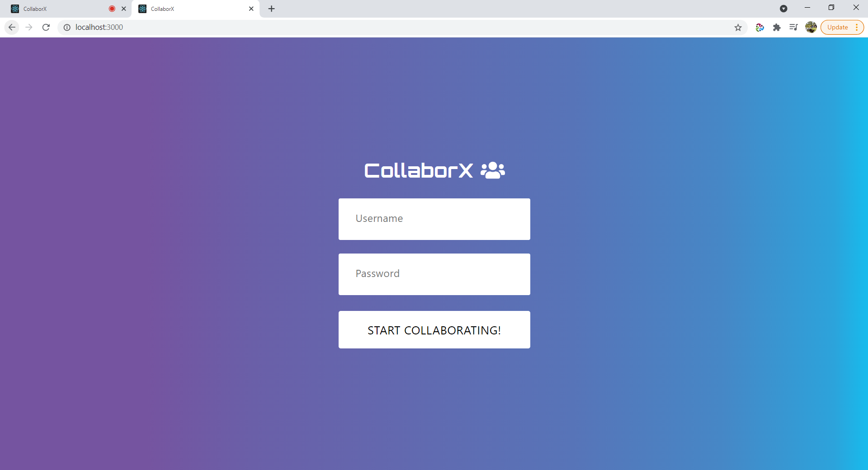The width and height of the screenshot is (868, 470).
Task: Click the START COLLABORATING! button
Action: point(434,330)
